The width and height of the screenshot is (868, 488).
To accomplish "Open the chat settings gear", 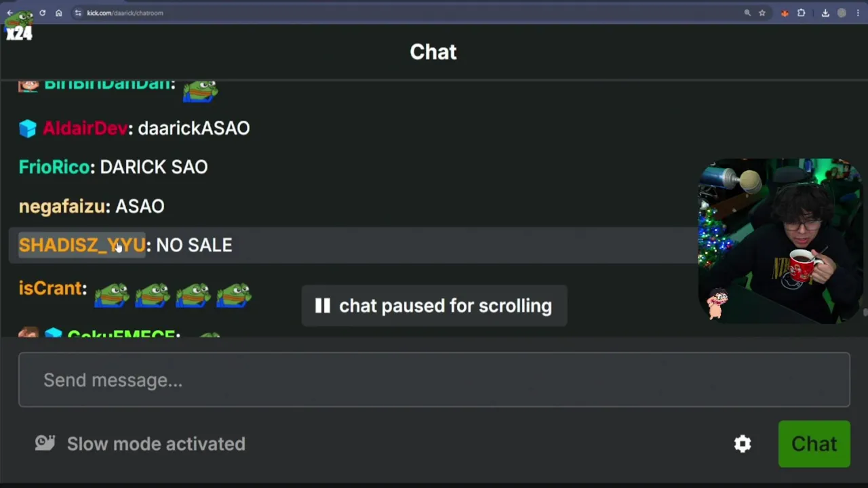I will tap(743, 444).
